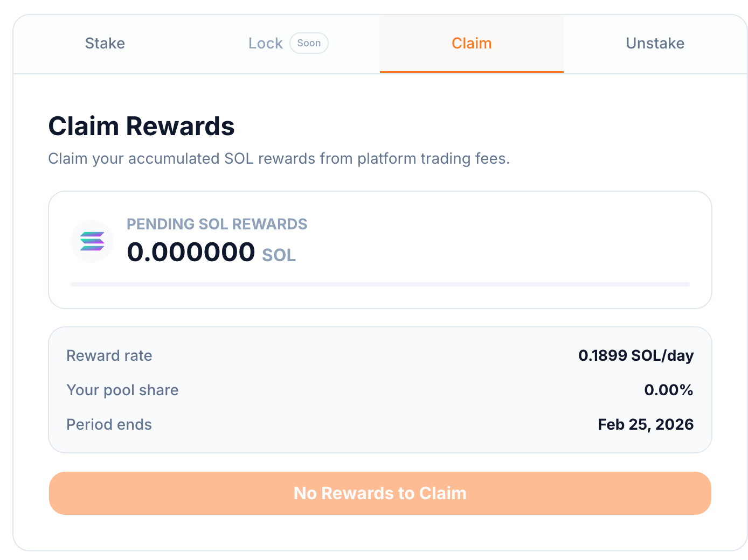Image resolution: width=748 pixels, height=560 pixels.
Task: Select the Claim tab
Action: [471, 43]
